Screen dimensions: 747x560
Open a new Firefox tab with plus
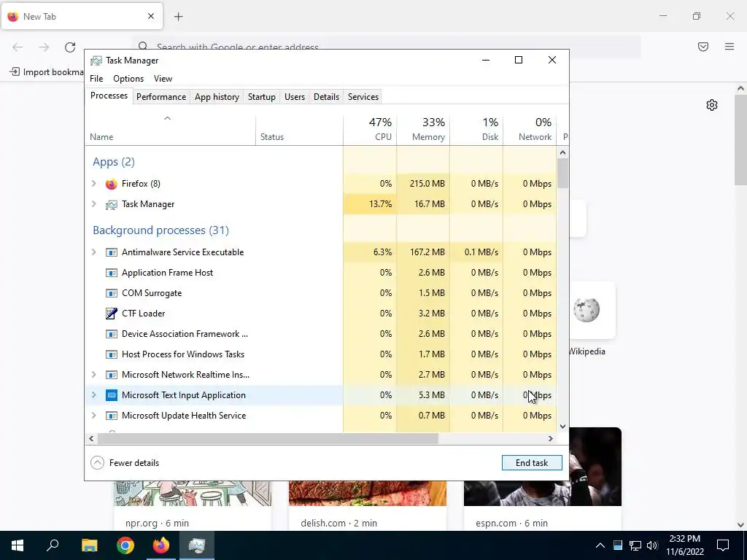(178, 17)
